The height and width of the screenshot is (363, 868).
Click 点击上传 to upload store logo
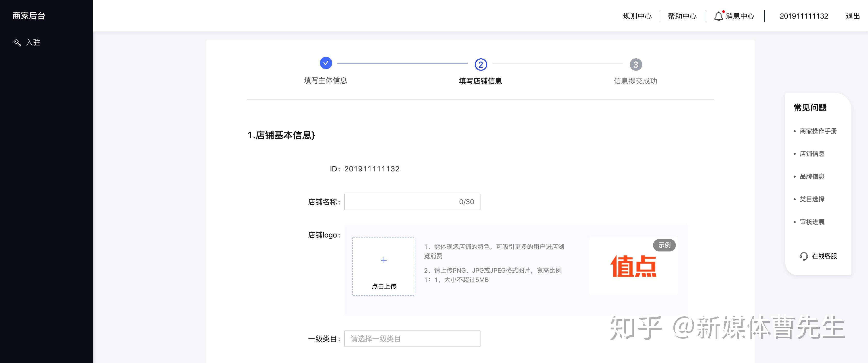384,286
